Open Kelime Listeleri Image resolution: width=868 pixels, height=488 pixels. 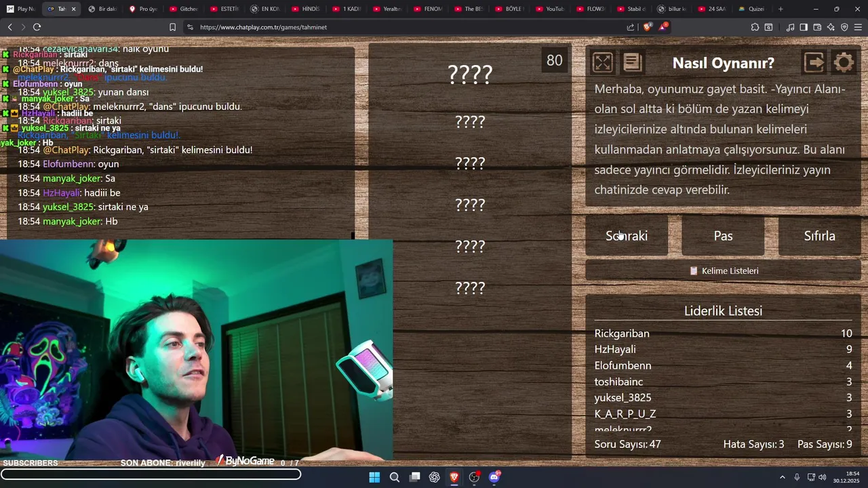(723, 270)
